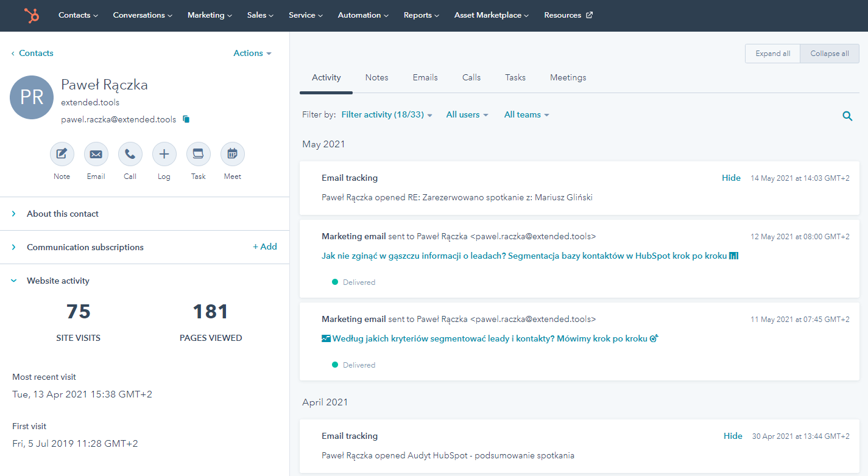
Task: Open the All users filter dropdown
Action: pyautogui.click(x=467, y=114)
